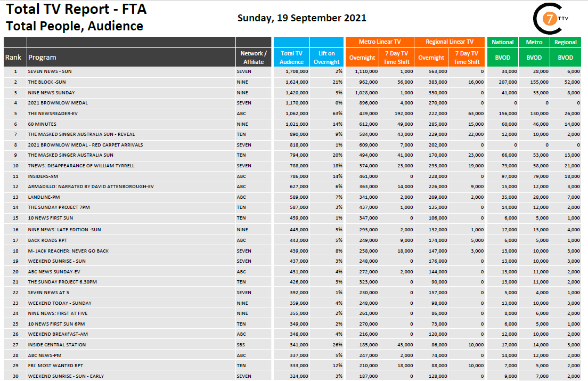Click the INSIDERS-AM program row
Viewport: 588px width, 381px height.
click(45, 176)
